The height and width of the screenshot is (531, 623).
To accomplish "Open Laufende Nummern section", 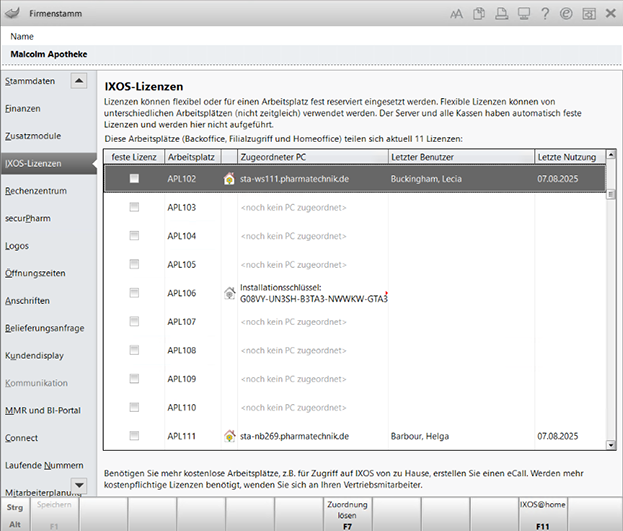I will pos(44,465).
